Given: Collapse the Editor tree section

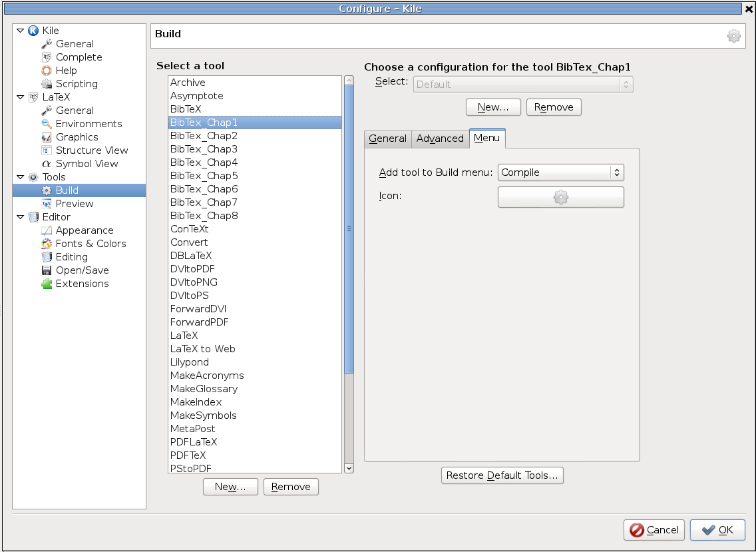Looking at the screenshot, I should point(20,217).
